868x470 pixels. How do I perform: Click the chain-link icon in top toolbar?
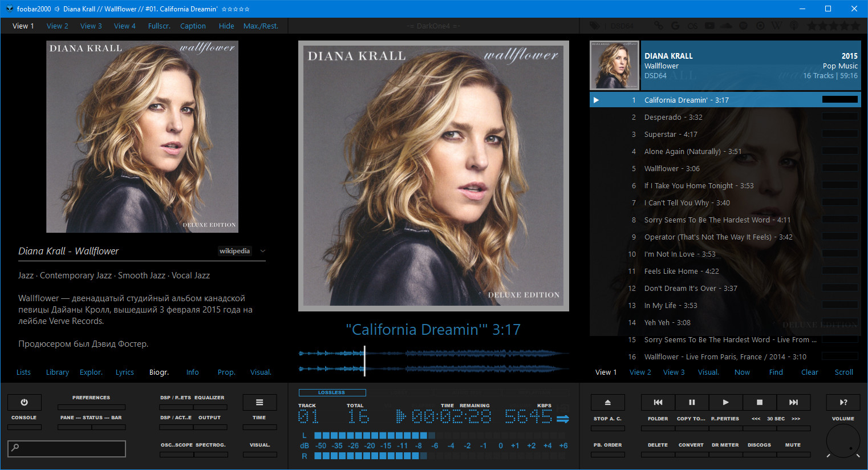(x=658, y=26)
